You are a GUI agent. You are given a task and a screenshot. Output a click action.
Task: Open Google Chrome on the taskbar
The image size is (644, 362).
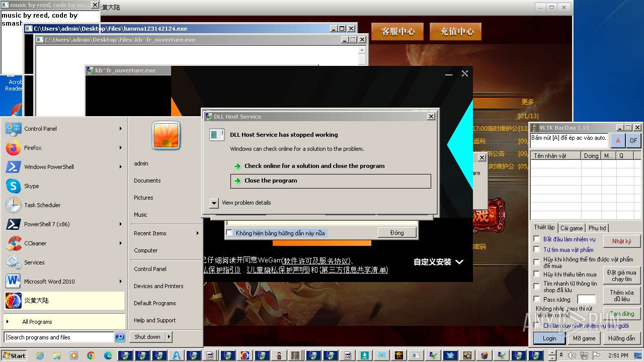tap(91, 355)
